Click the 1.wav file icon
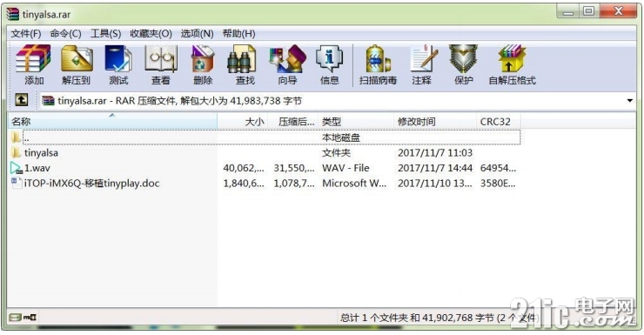 pyautogui.click(x=17, y=168)
